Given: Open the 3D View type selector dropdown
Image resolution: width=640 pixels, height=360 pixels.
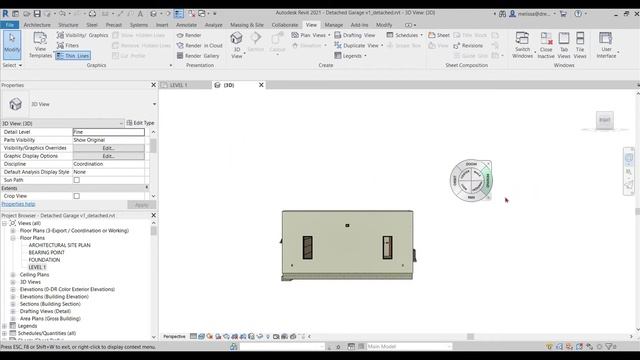Looking at the screenshot, I should point(154,104).
